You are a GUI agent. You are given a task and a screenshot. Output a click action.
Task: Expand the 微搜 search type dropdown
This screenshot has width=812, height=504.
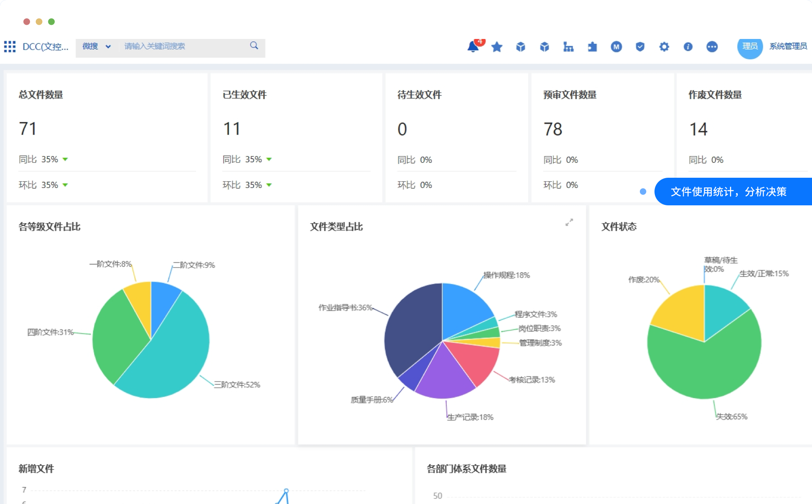tap(97, 46)
